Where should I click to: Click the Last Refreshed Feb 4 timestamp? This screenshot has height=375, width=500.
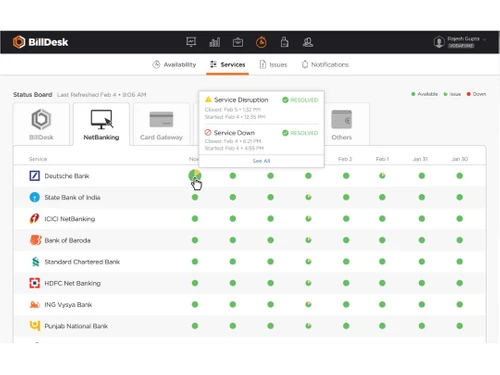102,95
